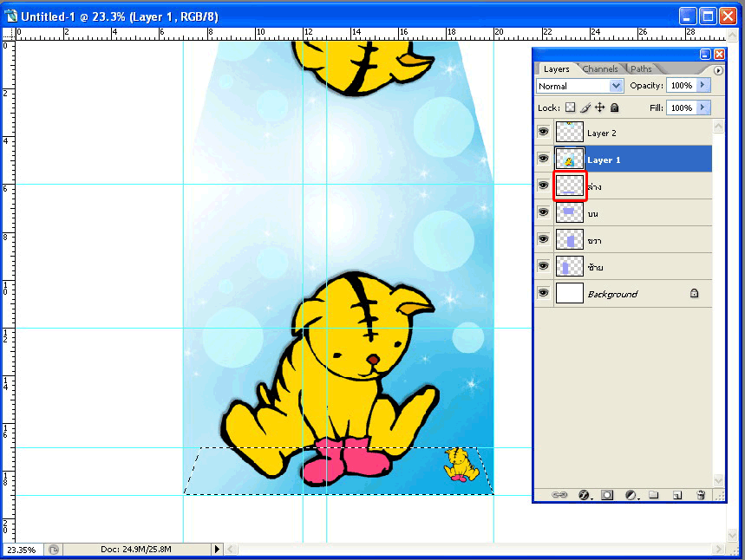Hide the Background layer eye
Viewport: 745px width, 560px height.
click(544, 293)
